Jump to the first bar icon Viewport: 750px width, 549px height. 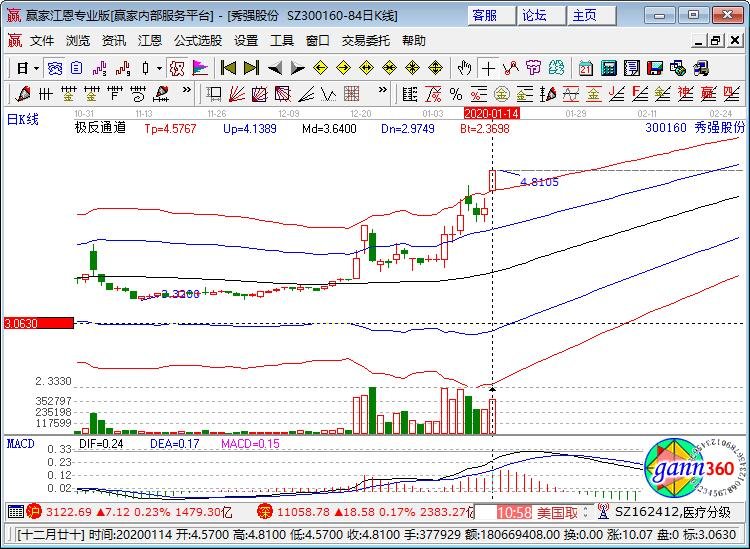(228, 68)
